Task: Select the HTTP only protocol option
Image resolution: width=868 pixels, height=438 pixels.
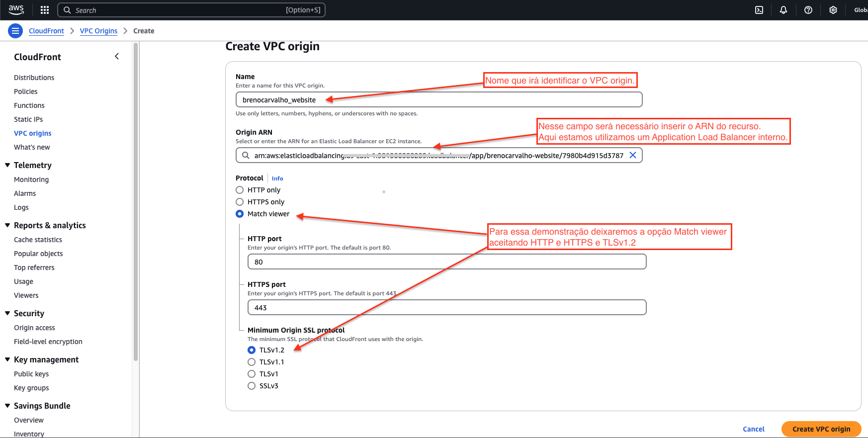Action: click(x=240, y=190)
